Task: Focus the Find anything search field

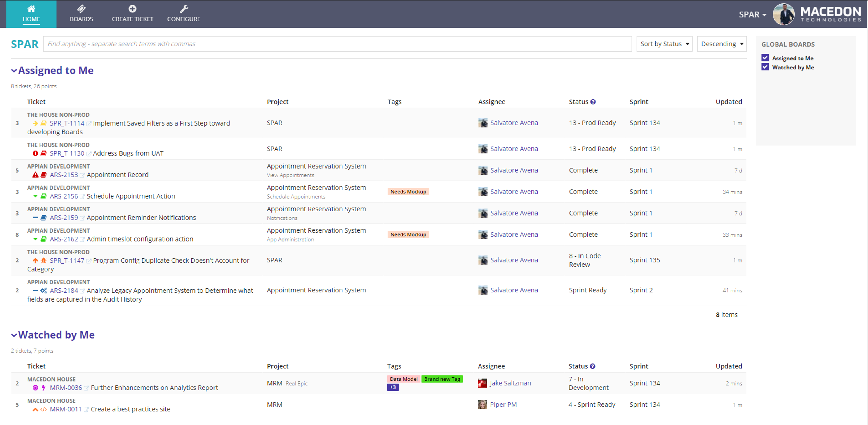Action: [337, 44]
